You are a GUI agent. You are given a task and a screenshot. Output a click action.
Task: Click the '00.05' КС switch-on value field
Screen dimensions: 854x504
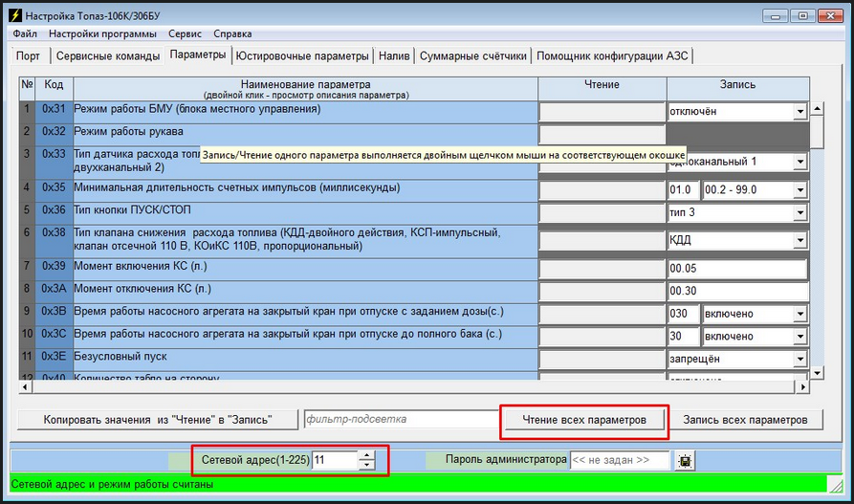click(x=737, y=269)
